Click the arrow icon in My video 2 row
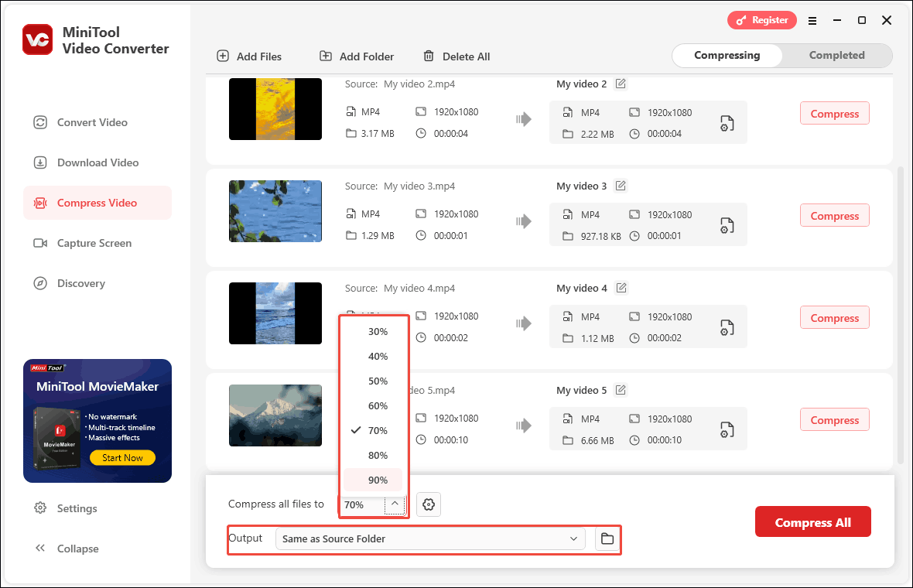The image size is (913, 588). (524, 119)
